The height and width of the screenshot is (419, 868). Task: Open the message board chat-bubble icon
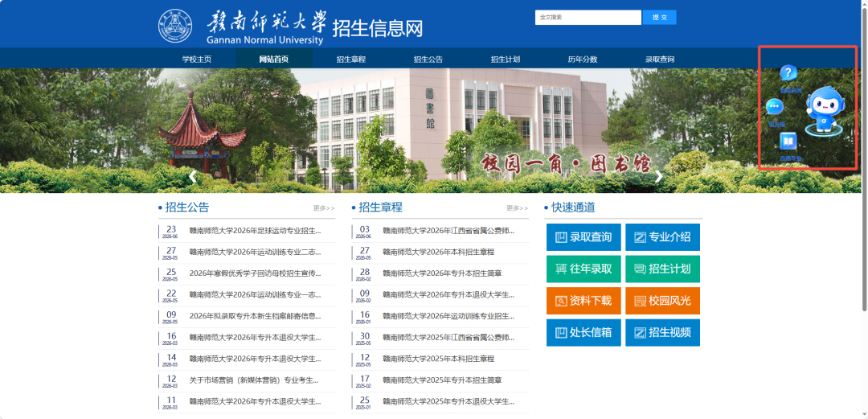click(775, 106)
